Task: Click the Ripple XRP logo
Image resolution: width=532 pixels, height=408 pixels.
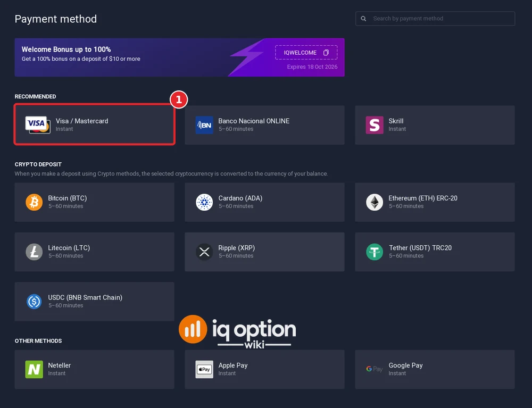Action: [204, 252]
